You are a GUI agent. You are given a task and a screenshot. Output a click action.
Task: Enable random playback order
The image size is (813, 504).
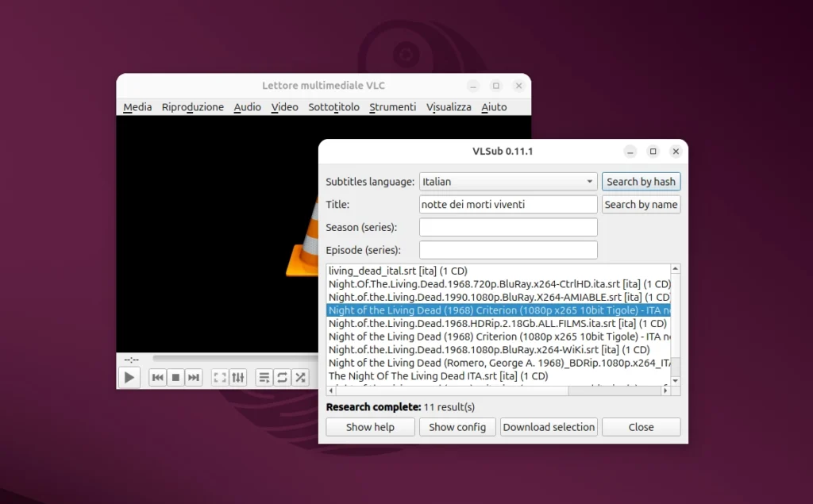[x=300, y=377]
